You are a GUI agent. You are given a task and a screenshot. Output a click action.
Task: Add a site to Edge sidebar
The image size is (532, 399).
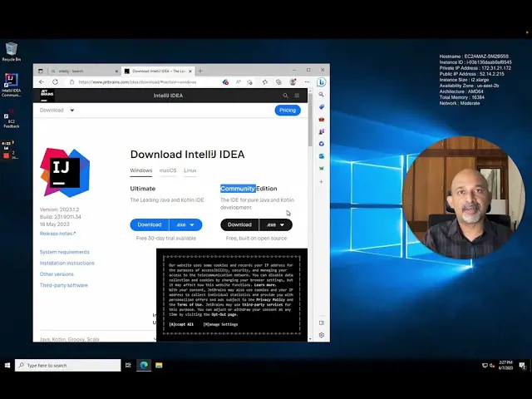(x=322, y=182)
